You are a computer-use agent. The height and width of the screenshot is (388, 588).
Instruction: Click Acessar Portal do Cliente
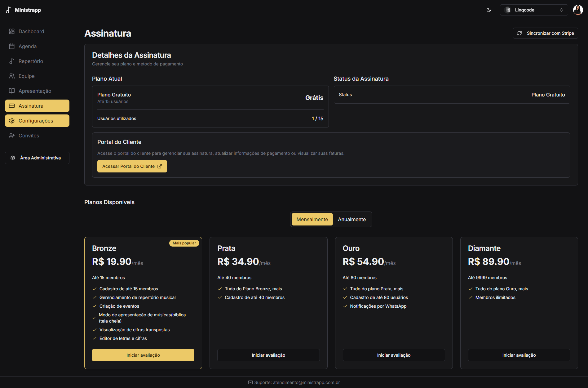tap(132, 166)
